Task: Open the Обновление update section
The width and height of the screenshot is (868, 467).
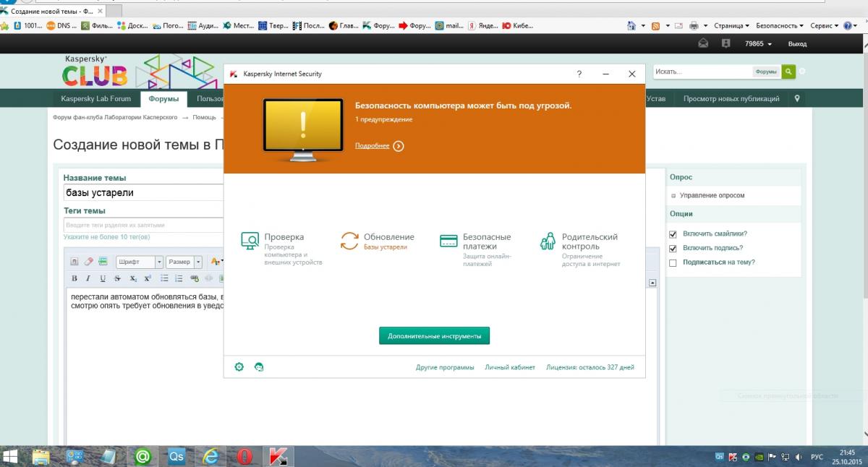Action: click(378, 241)
